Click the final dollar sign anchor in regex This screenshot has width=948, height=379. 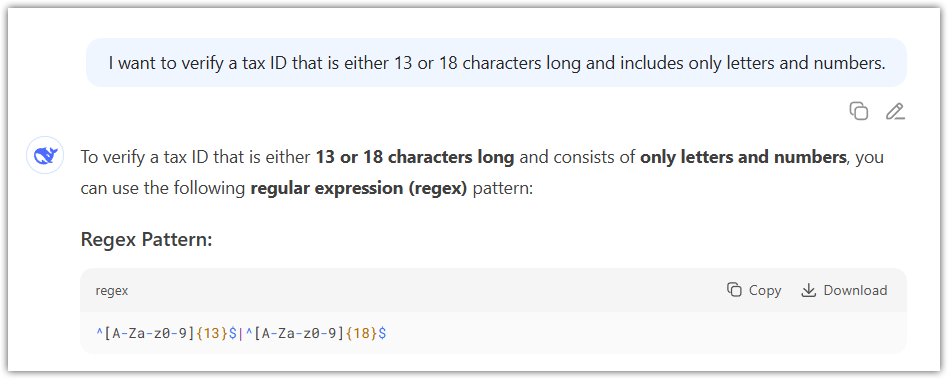[x=382, y=332]
